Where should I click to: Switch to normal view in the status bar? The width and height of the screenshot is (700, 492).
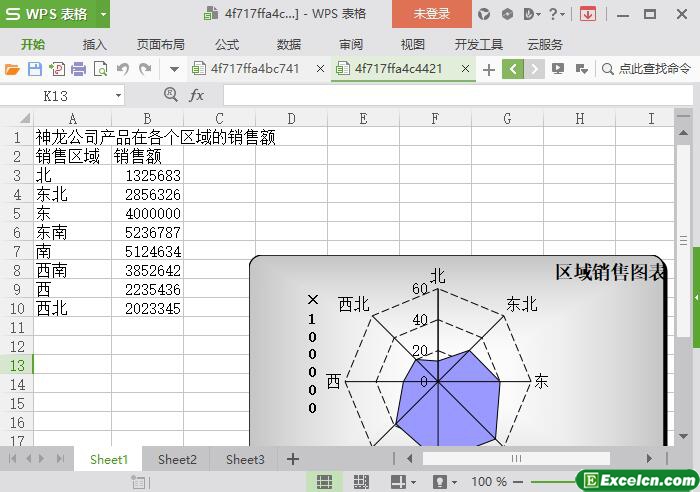pyautogui.click(x=324, y=482)
